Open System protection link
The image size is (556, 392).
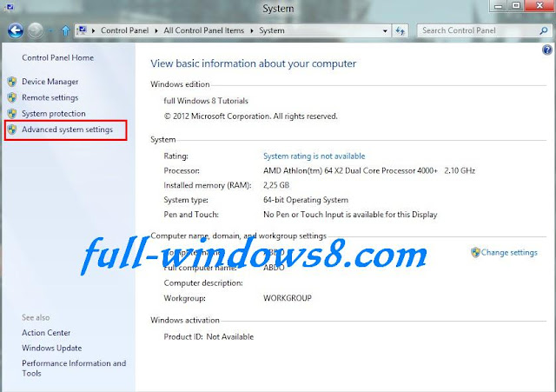point(54,114)
